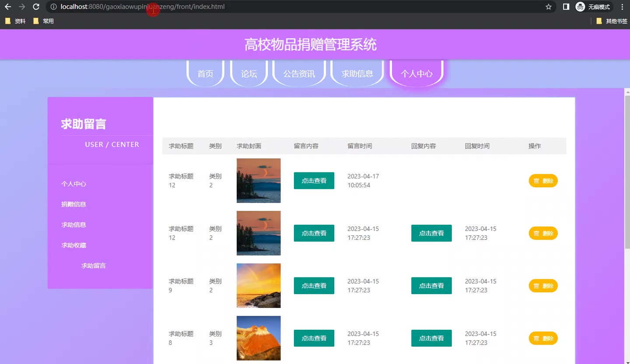This screenshot has height=364, width=630.
Task: Click 类别 3 cell in 求助标题8 row
Action: tap(215, 338)
